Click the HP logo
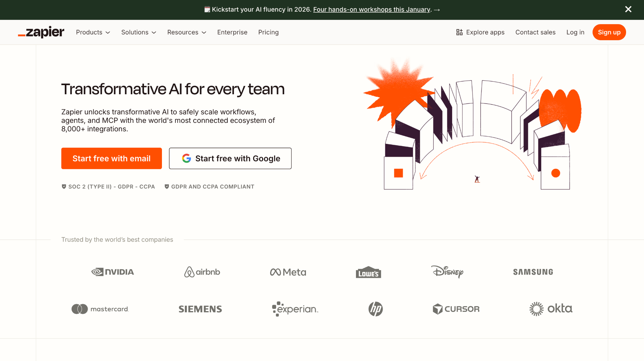 tap(375, 309)
